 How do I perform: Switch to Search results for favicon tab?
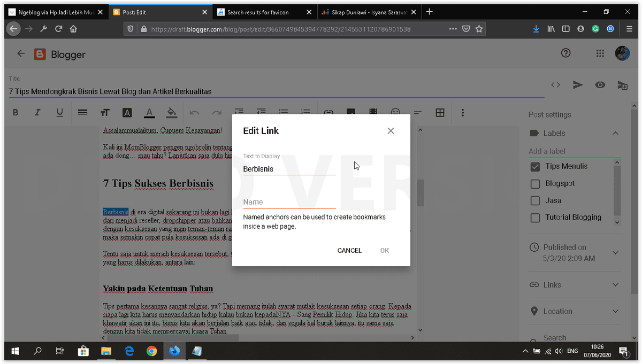(265, 12)
